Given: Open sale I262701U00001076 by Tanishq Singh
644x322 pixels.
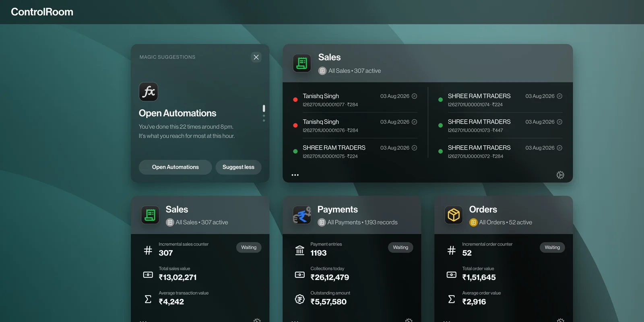Looking at the screenshot, I should click(x=355, y=126).
